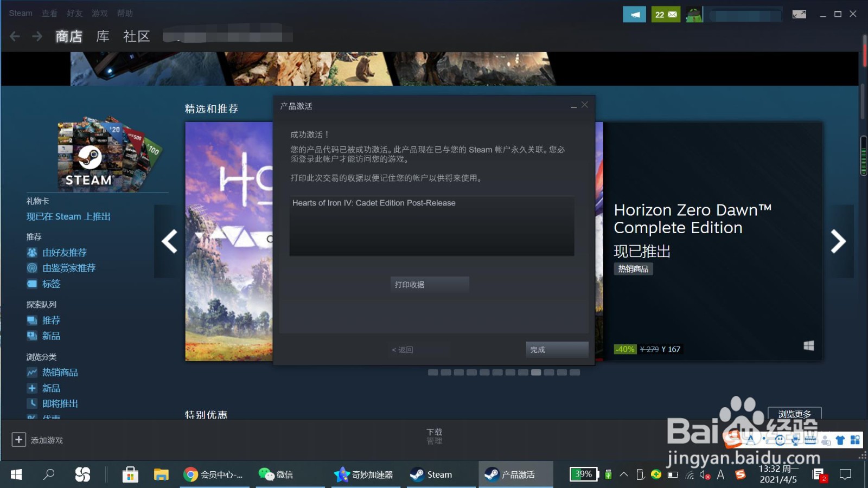Select the ninth carousel page indicator
This screenshot has width=868, height=488.
[536, 373]
